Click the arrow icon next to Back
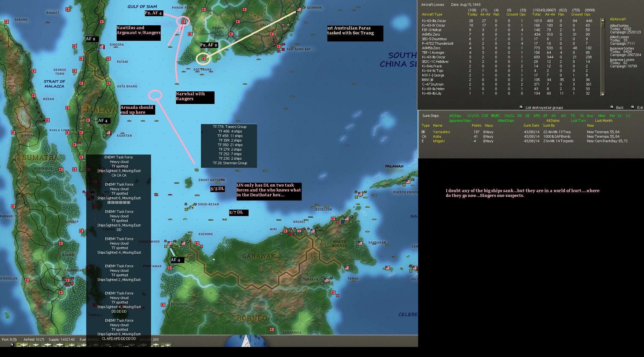Screen dimensions: 644x357 point(612,107)
